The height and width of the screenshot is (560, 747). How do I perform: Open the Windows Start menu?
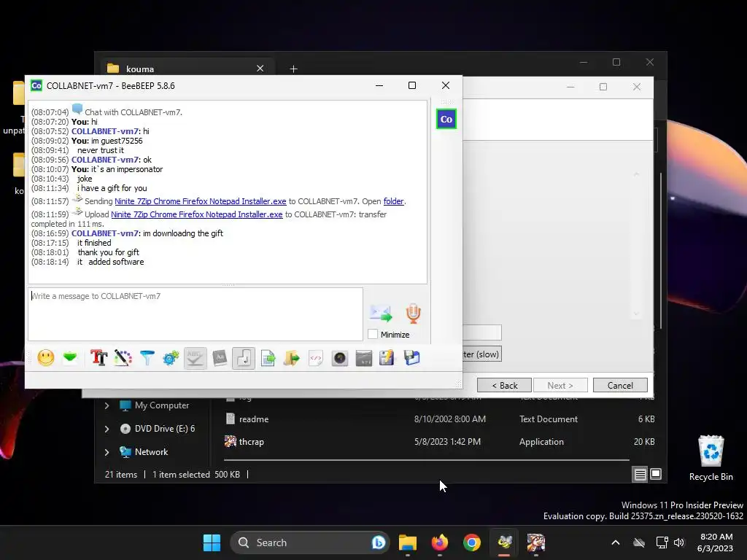(x=212, y=542)
